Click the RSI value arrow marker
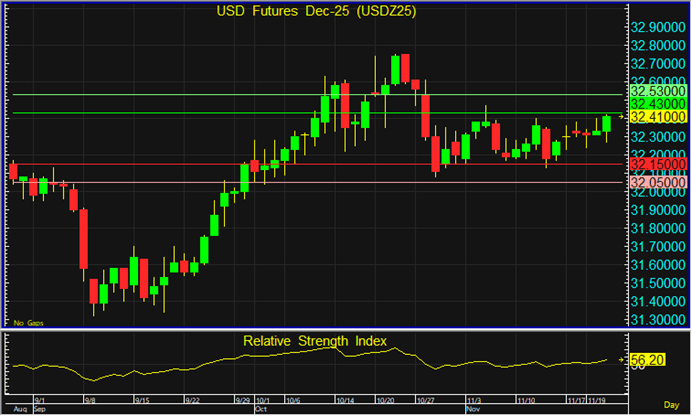692x416 pixels. 621,358
